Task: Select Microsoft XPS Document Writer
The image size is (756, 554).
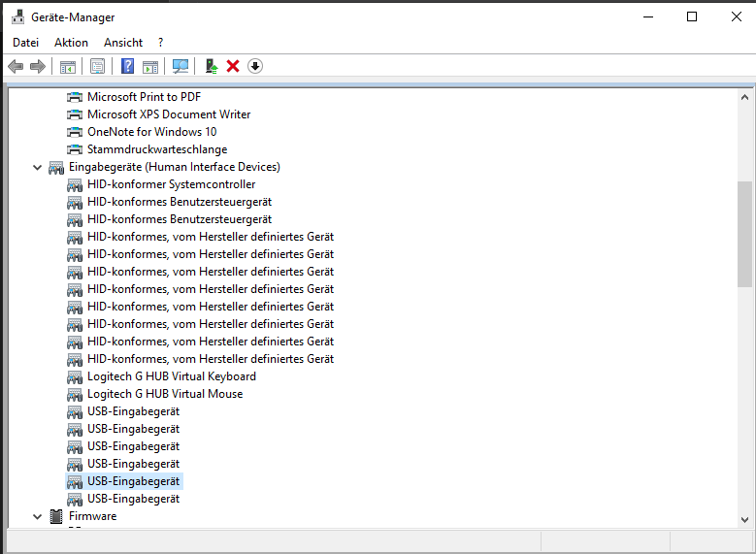Action: point(169,114)
